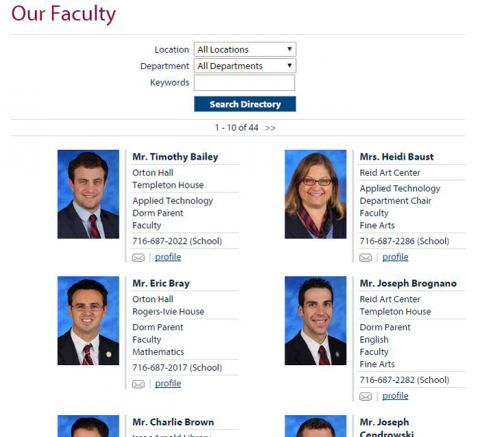This screenshot has width=480, height=437.
Task: Click the name Mr. Eric Bray
Action: [161, 283]
